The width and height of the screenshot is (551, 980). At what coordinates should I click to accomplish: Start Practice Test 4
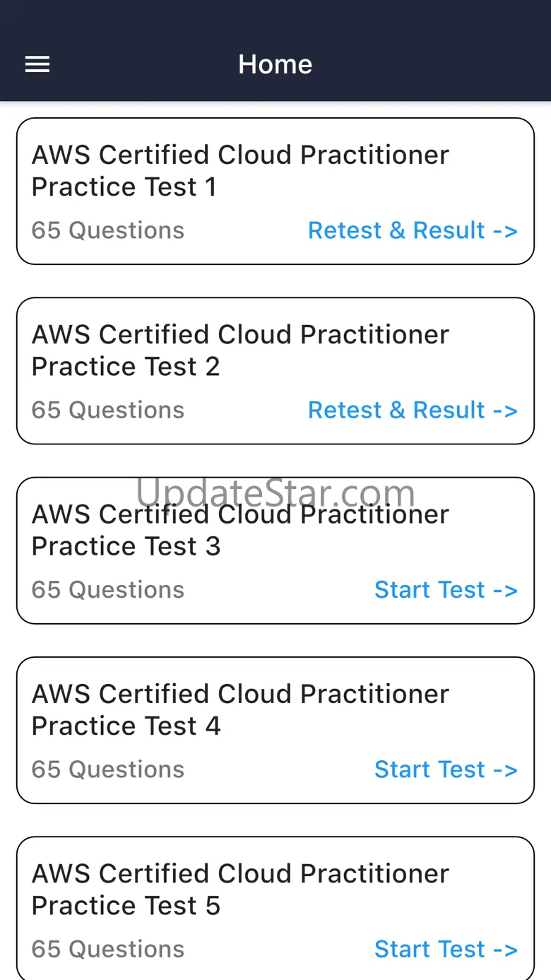[446, 769]
